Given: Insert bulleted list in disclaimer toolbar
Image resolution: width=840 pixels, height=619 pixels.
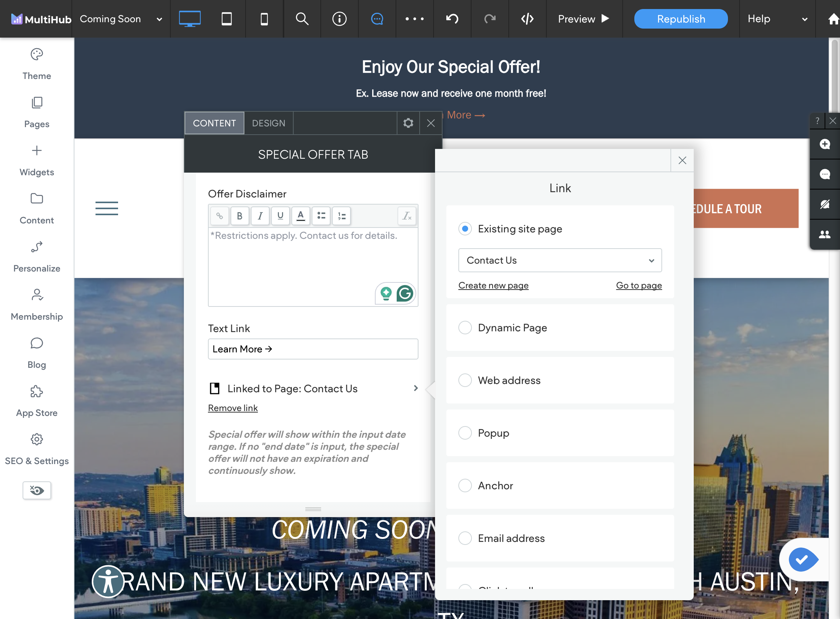Looking at the screenshot, I should tap(321, 216).
